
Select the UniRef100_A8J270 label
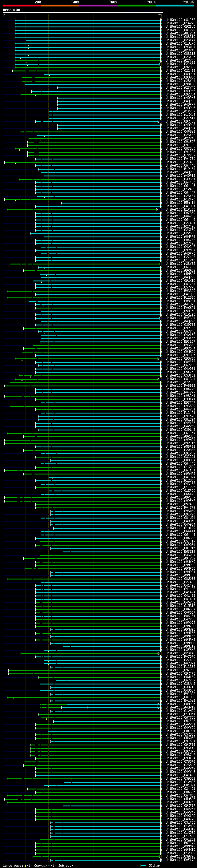pos(180,30)
